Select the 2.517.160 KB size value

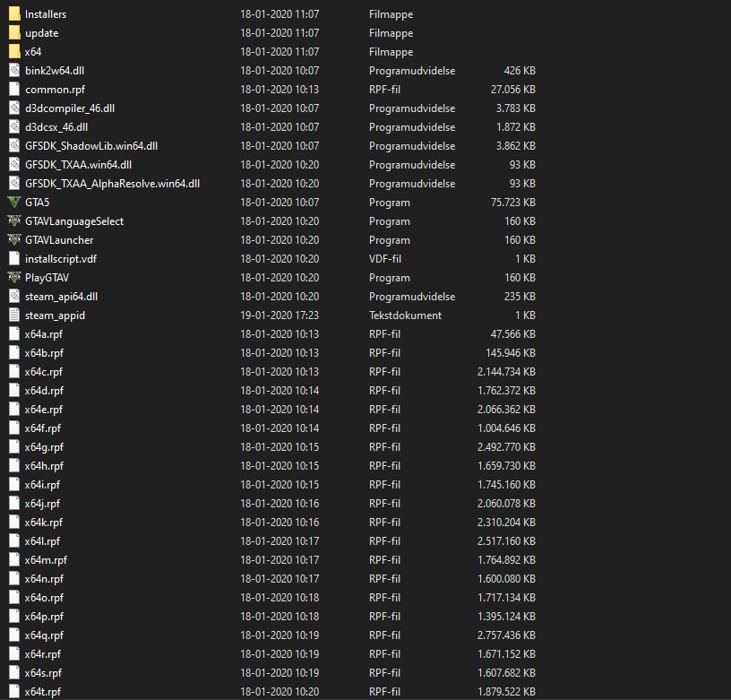pos(506,541)
